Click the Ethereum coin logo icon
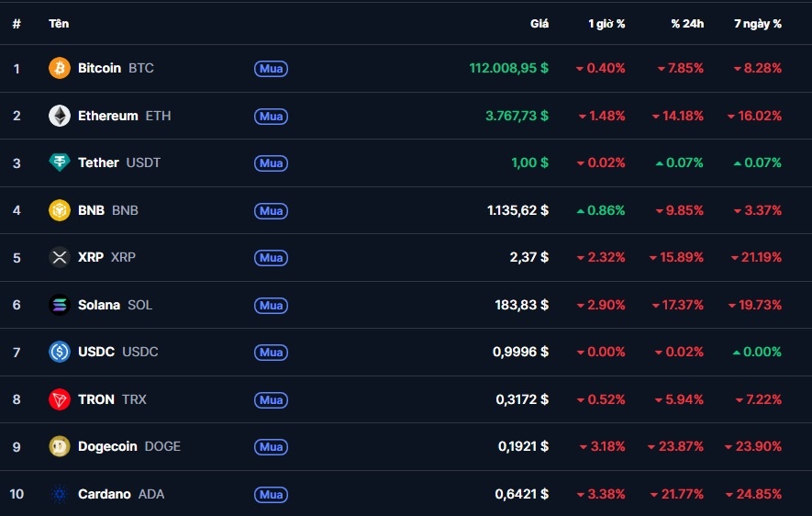 pos(60,116)
